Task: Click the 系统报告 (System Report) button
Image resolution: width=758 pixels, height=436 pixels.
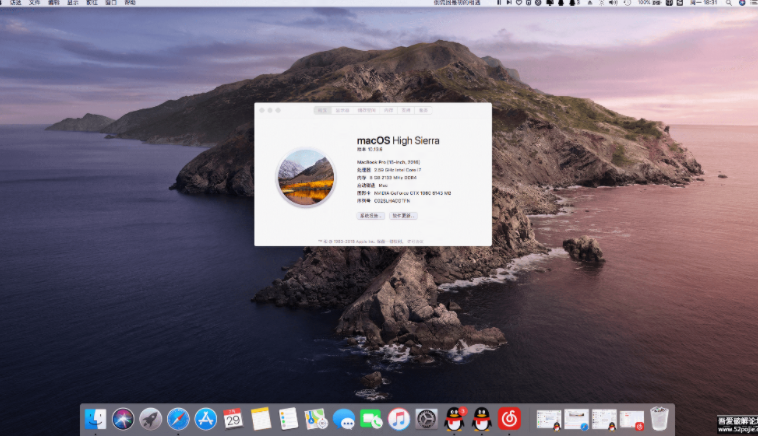Action: point(370,216)
